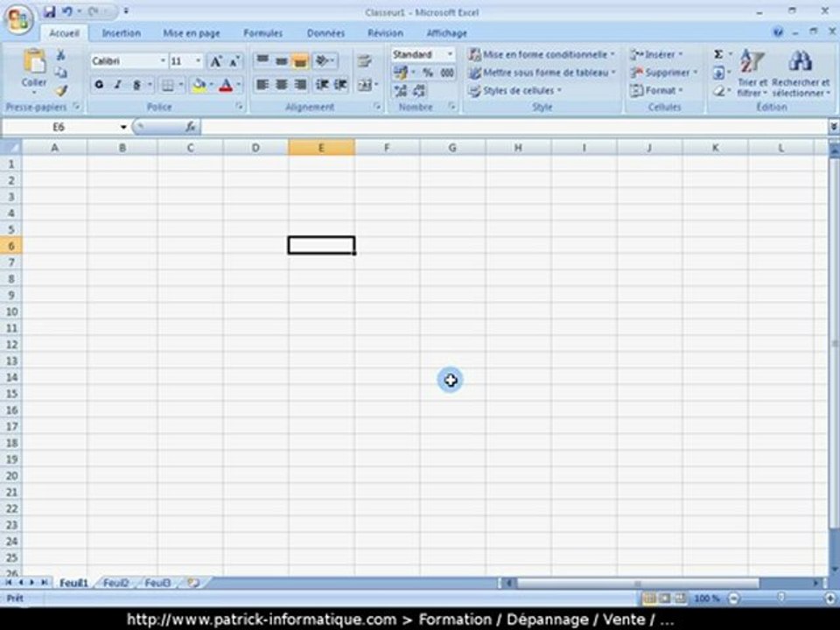Expand Mise en forme conditionnelle menu
The width and height of the screenshot is (840, 630).
(x=542, y=54)
